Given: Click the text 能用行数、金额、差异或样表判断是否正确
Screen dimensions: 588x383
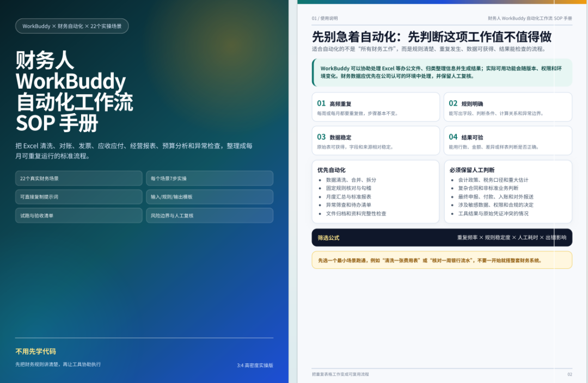Looking at the screenshot, I should [494, 147].
